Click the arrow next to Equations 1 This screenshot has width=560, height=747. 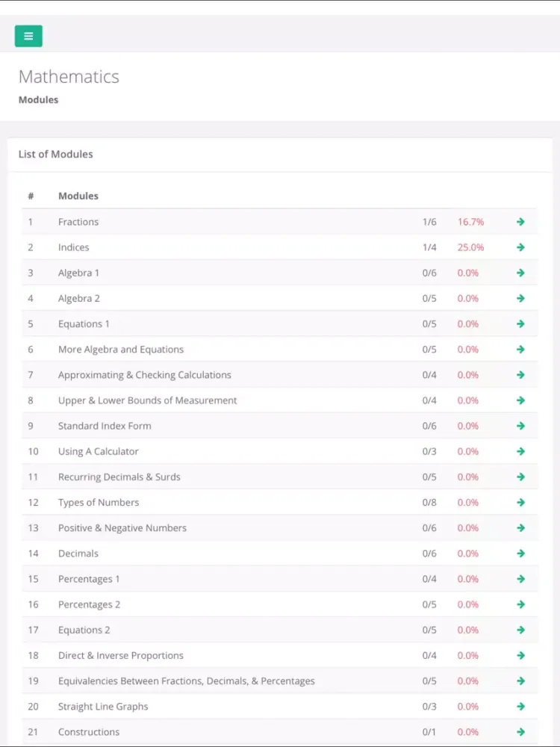520,324
